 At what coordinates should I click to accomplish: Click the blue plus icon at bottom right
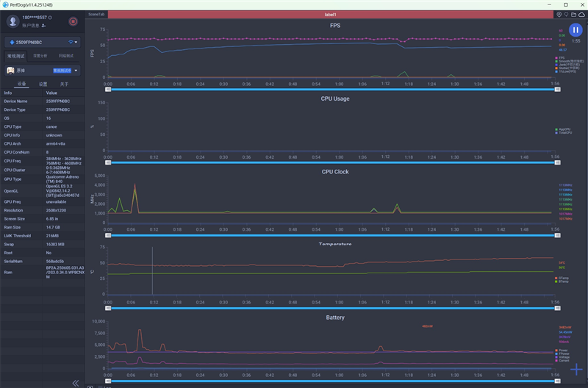click(576, 370)
